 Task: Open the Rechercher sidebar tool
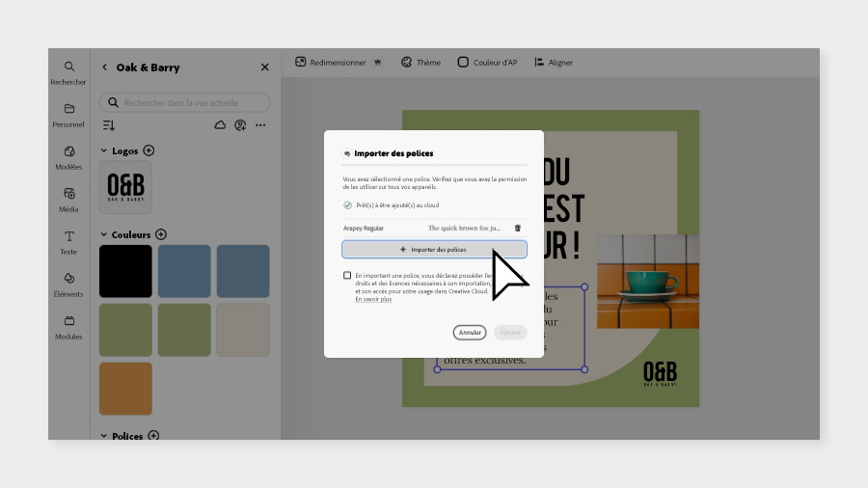pyautogui.click(x=68, y=73)
